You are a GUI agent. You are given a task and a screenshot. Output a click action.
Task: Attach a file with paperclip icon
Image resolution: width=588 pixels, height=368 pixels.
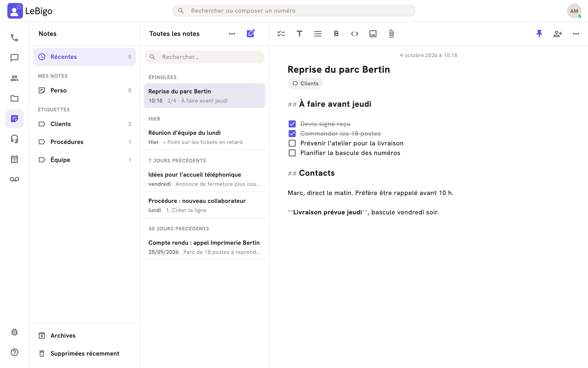click(391, 34)
